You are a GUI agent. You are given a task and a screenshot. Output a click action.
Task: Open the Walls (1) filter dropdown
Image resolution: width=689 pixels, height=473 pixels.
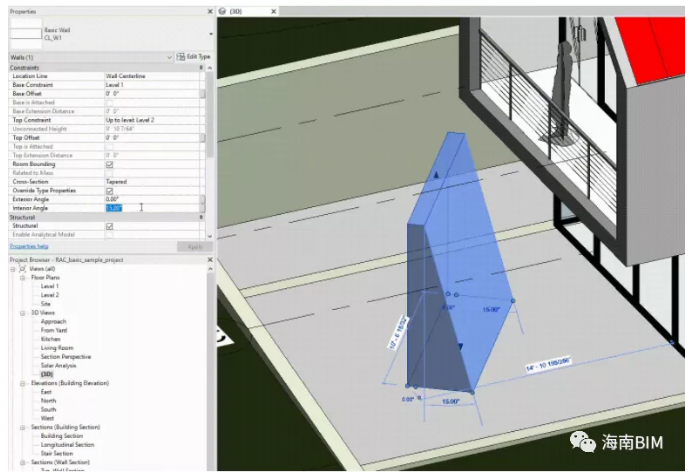169,57
